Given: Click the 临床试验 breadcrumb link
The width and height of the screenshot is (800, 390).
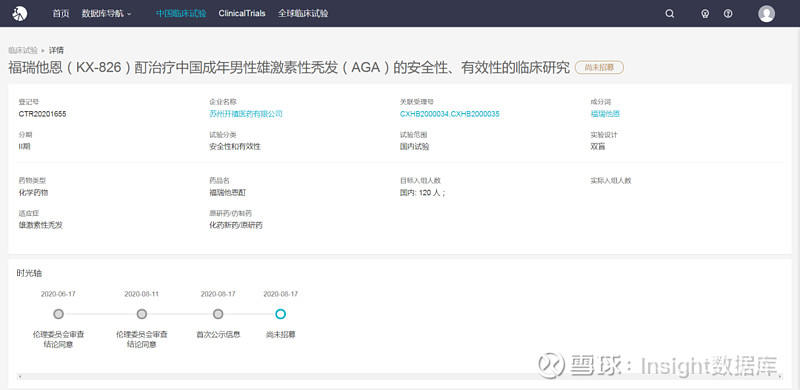Looking at the screenshot, I should 23,50.
